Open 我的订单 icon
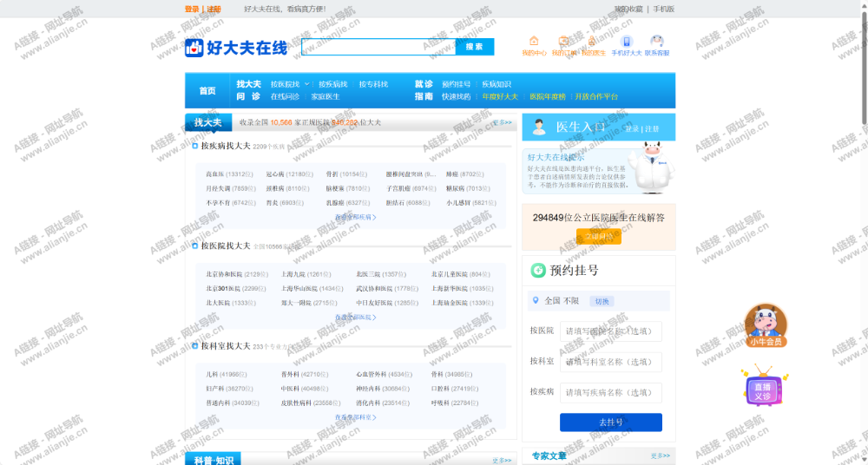Screen dimensions: 868x465 pos(563,41)
